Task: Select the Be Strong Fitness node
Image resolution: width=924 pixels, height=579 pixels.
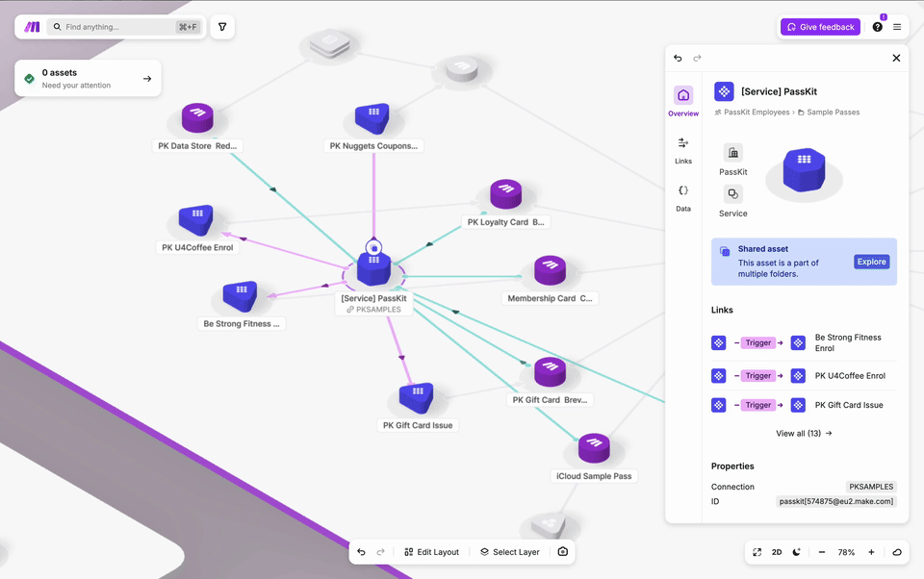Action: click(x=241, y=295)
